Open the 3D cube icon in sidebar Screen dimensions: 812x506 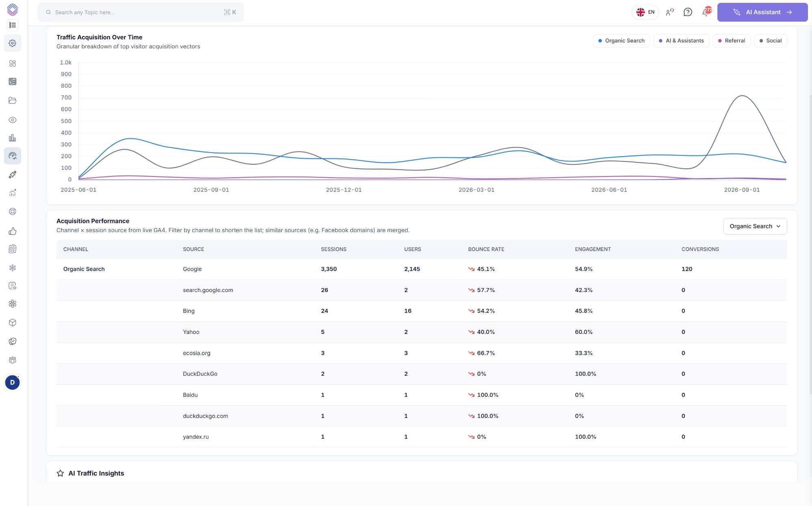pyautogui.click(x=13, y=323)
